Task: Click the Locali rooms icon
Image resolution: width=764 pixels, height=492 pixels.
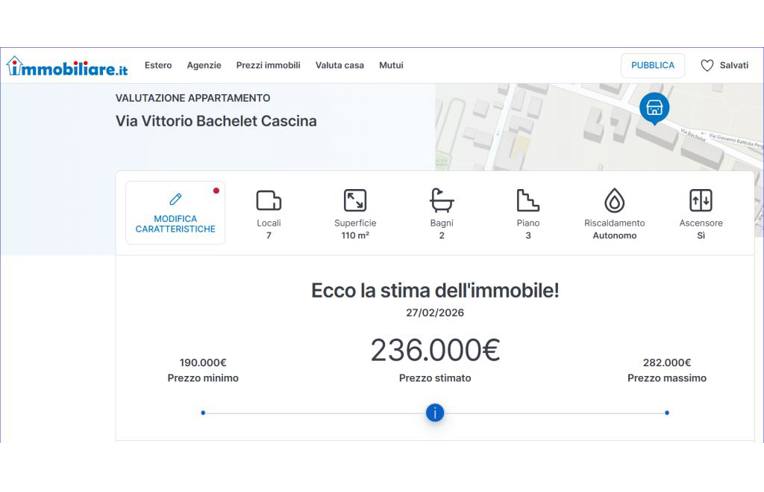Action: 268,200
